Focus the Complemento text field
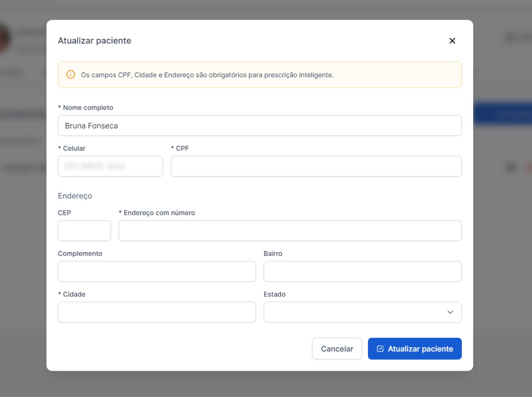Screen dimensions: 532x397 (x=156, y=271)
